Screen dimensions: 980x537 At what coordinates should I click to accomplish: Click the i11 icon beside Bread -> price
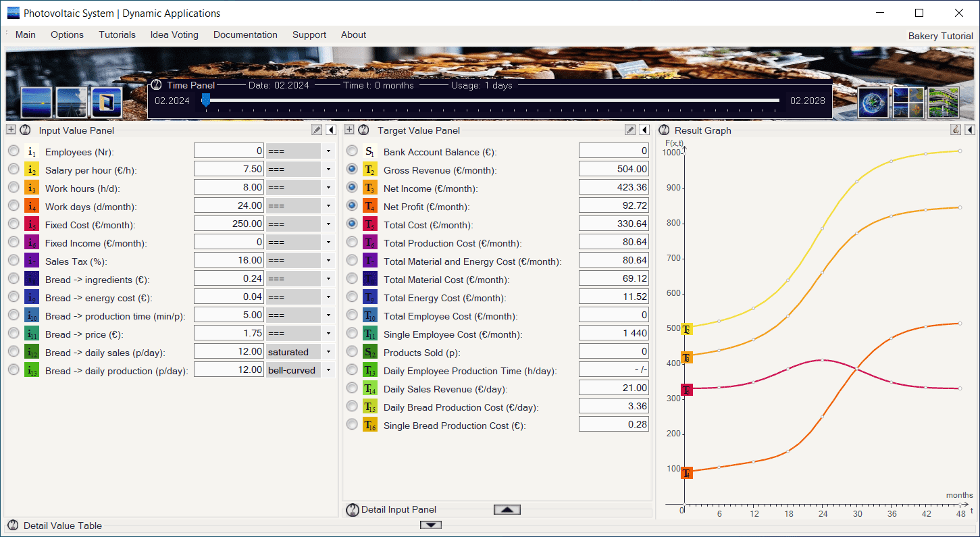[32, 334]
